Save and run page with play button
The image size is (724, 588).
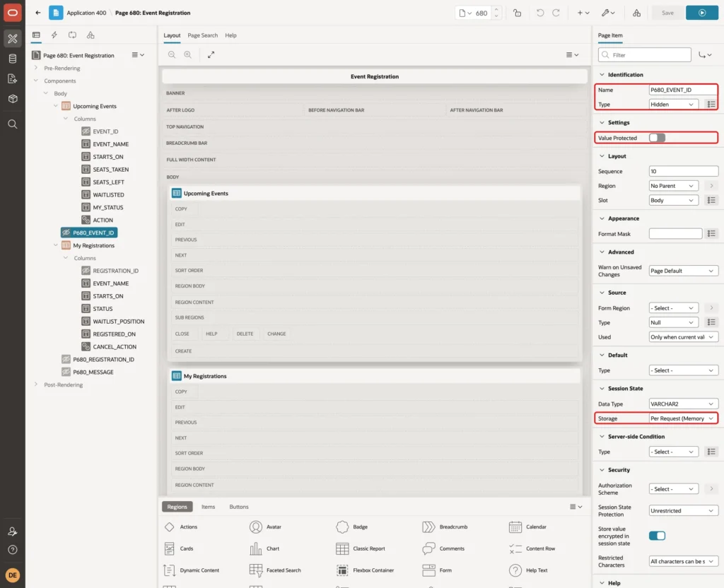pyautogui.click(x=702, y=13)
